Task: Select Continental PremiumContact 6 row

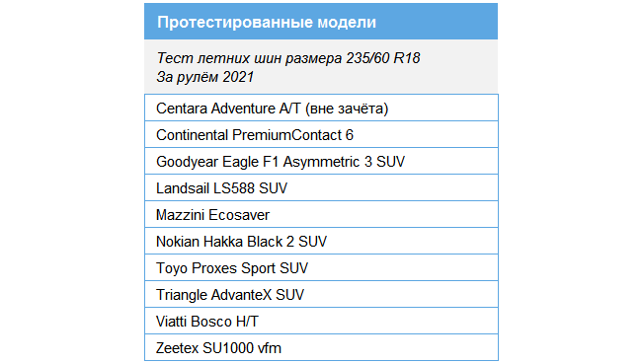Action: (321, 134)
